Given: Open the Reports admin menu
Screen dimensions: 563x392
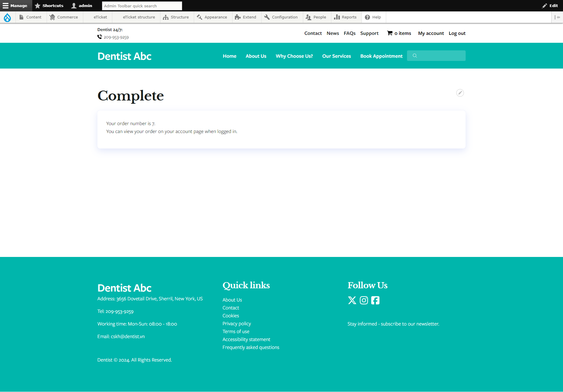Looking at the screenshot, I should [x=346, y=17].
